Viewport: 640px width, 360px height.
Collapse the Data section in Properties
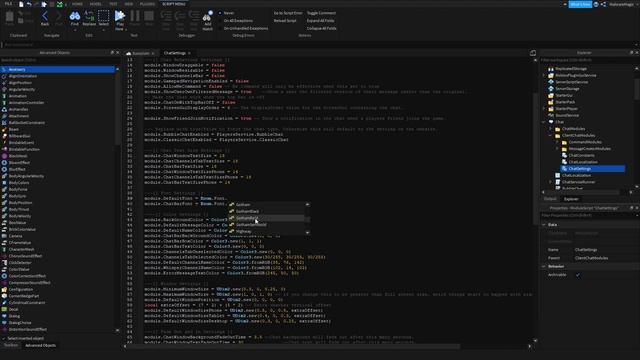[544, 224]
